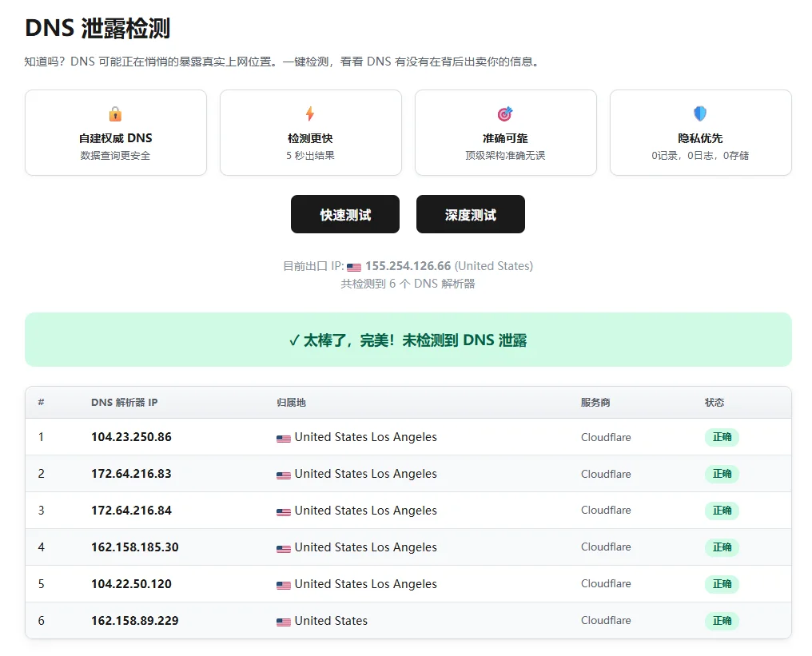The height and width of the screenshot is (656, 812).
Task: Select resolver IP 104.23.250.86
Action: [x=132, y=437]
